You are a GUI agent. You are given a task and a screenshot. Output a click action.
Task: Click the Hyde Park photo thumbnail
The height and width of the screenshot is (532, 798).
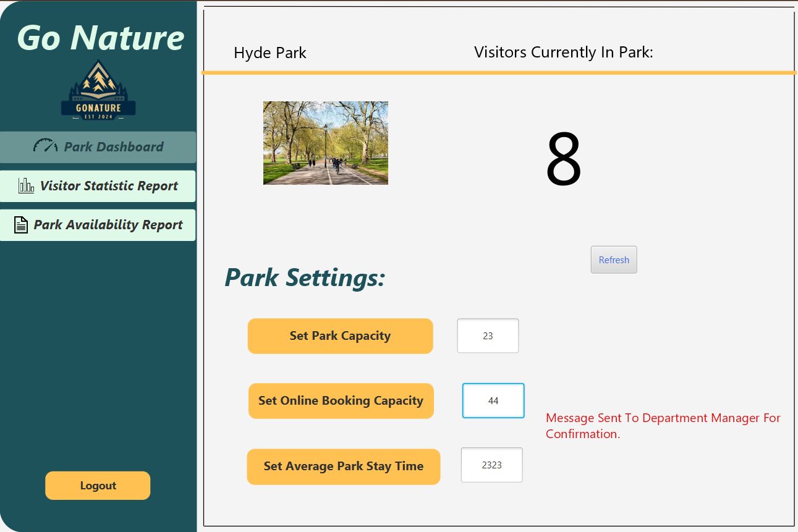pyautogui.click(x=326, y=143)
